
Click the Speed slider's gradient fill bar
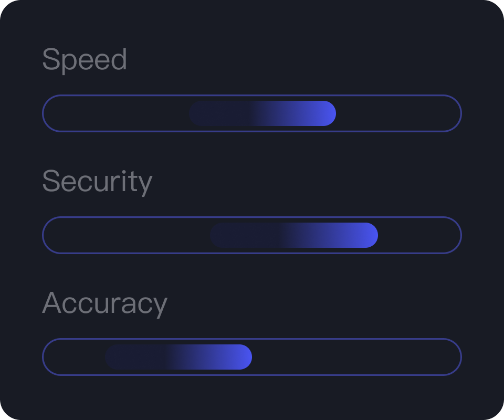(262, 113)
